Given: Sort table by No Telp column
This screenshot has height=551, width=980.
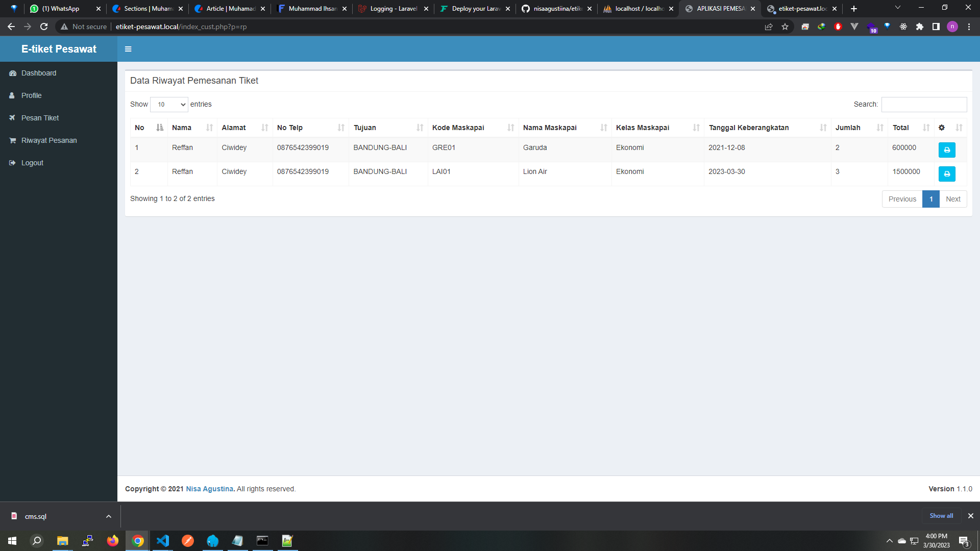Looking at the screenshot, I should click(310, 128).
